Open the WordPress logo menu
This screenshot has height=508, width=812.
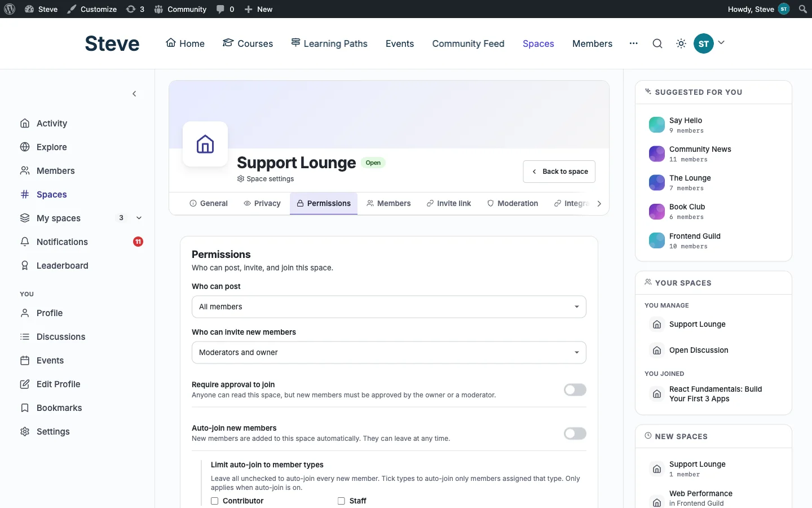[10, 9]
